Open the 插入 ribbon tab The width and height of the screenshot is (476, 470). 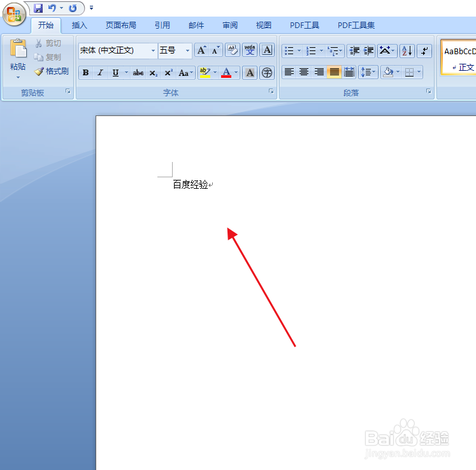click(80, 26)
